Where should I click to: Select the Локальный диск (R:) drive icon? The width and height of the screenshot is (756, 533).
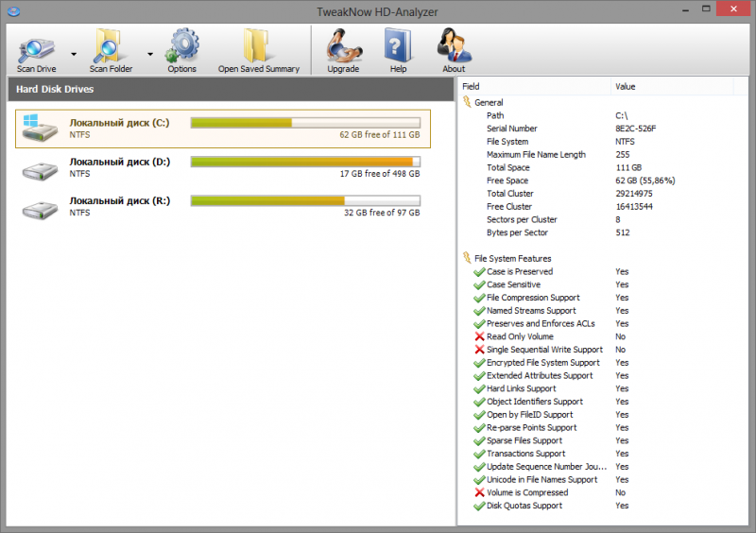[x=40, y=210]
